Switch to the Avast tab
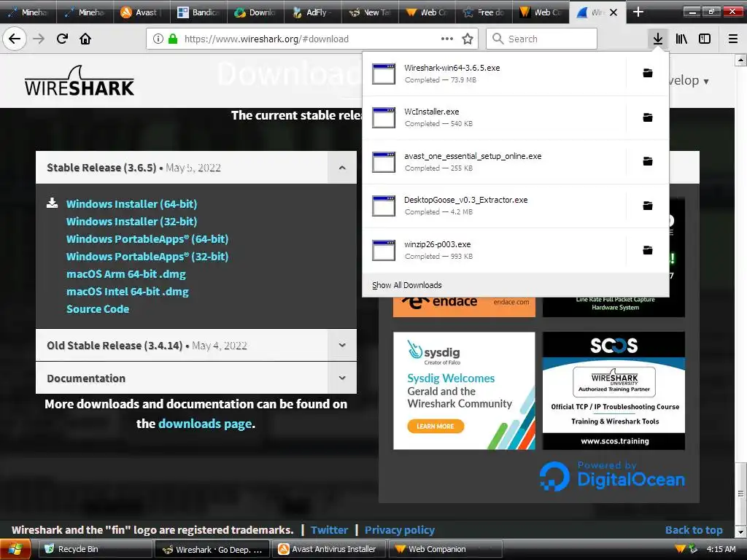 [x=142, y=12]
